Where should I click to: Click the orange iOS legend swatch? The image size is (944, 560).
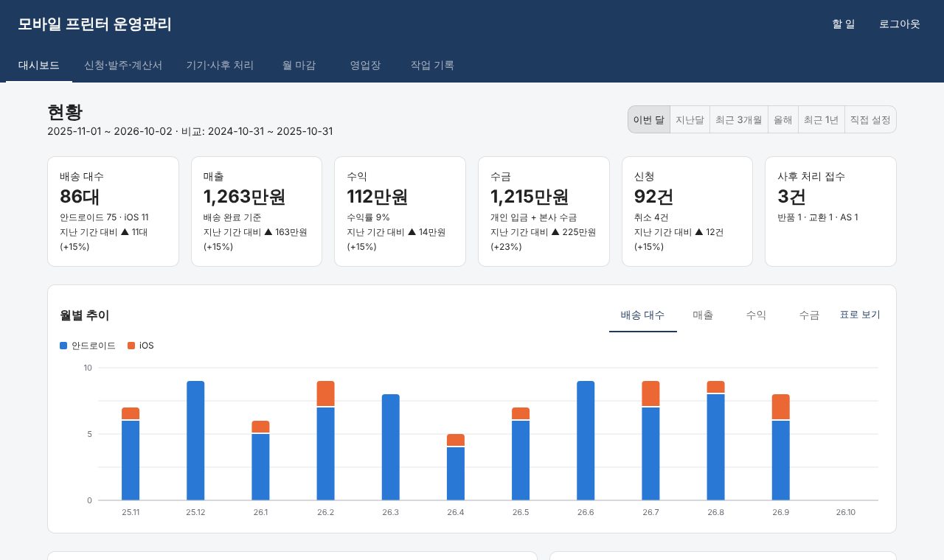(x=131, y=346)
